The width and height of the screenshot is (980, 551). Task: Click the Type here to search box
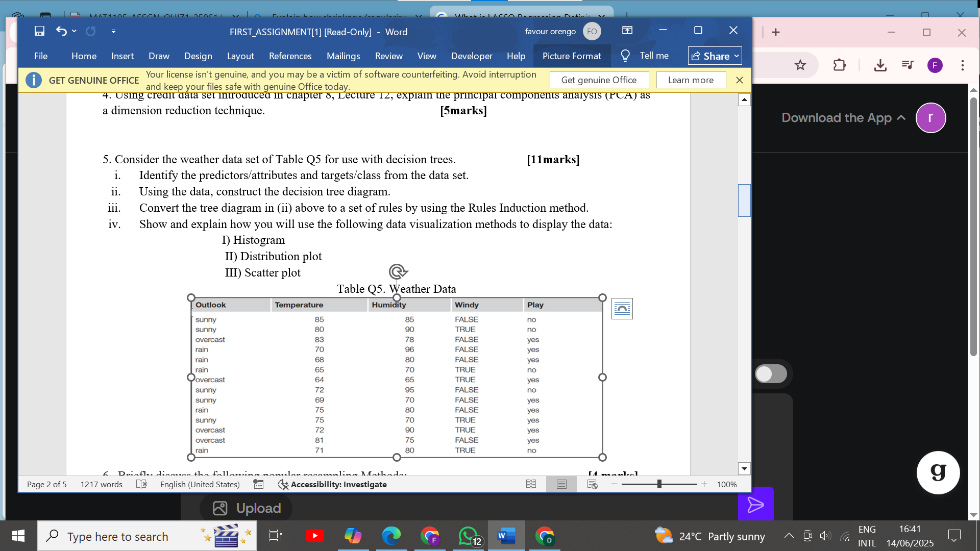pyautogui.click(x=117, y=536)
